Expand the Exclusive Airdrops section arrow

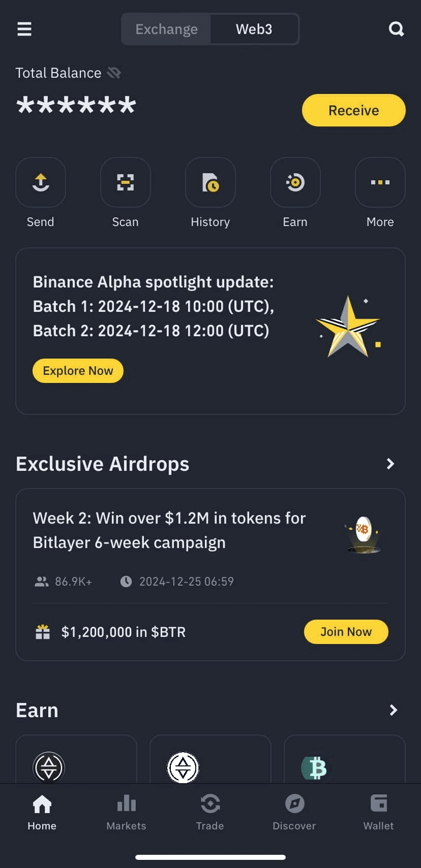point(390,464)
